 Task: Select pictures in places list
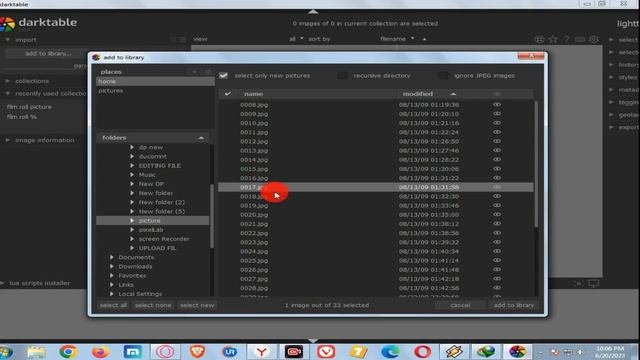coord(155,91)
